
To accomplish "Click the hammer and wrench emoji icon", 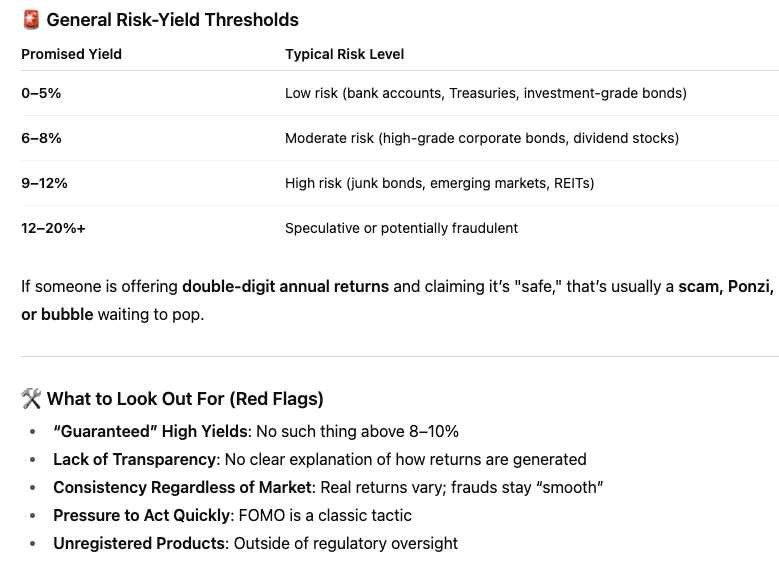I will coord(31,399).
